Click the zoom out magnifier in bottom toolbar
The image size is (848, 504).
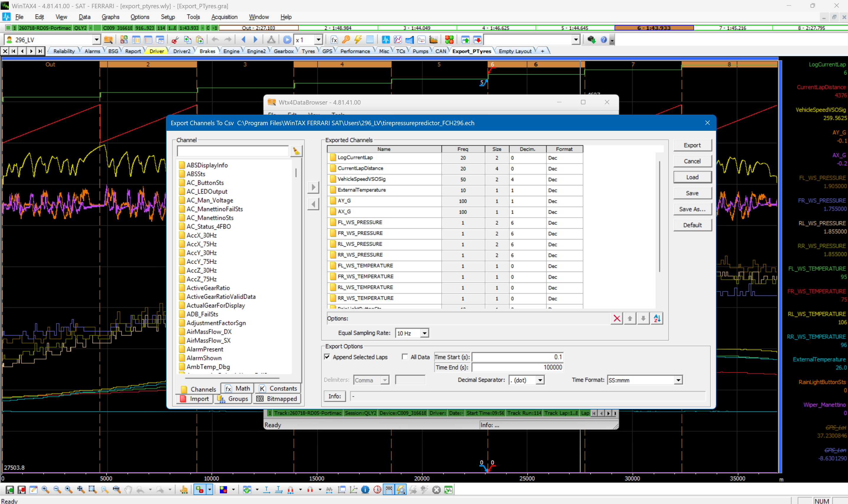click(x=57, y=490)
